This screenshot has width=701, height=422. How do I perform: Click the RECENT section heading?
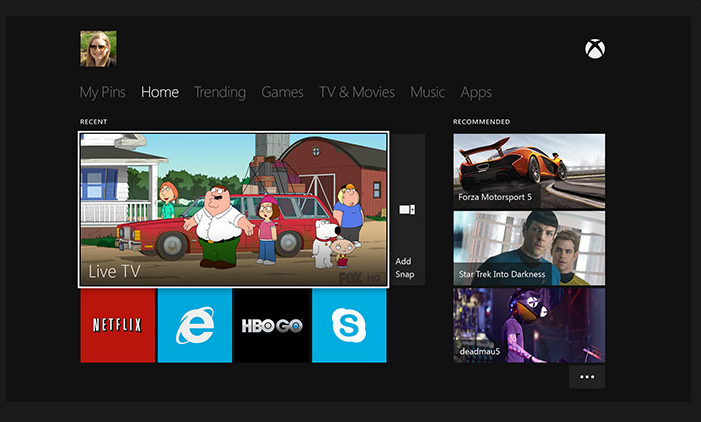tap(93, 122)
